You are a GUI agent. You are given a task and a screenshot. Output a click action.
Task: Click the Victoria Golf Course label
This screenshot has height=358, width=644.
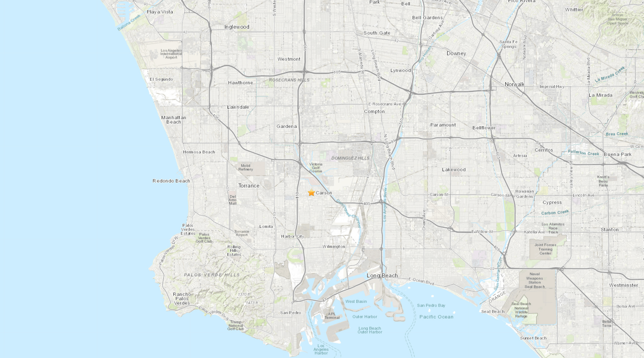tap(316, 168)
